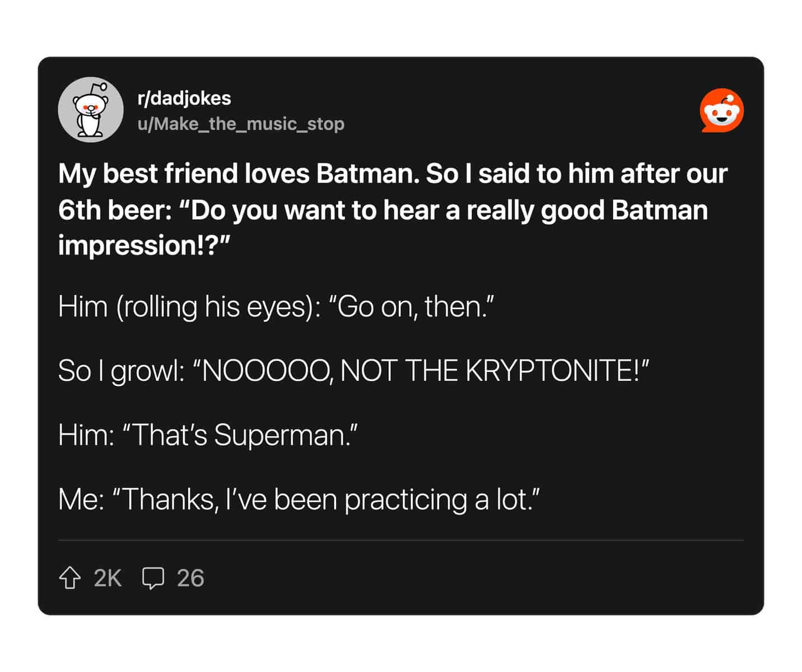Open comments via speech bubble icon
This screenshot has height=672, width=802.
[x=153, y=578]
